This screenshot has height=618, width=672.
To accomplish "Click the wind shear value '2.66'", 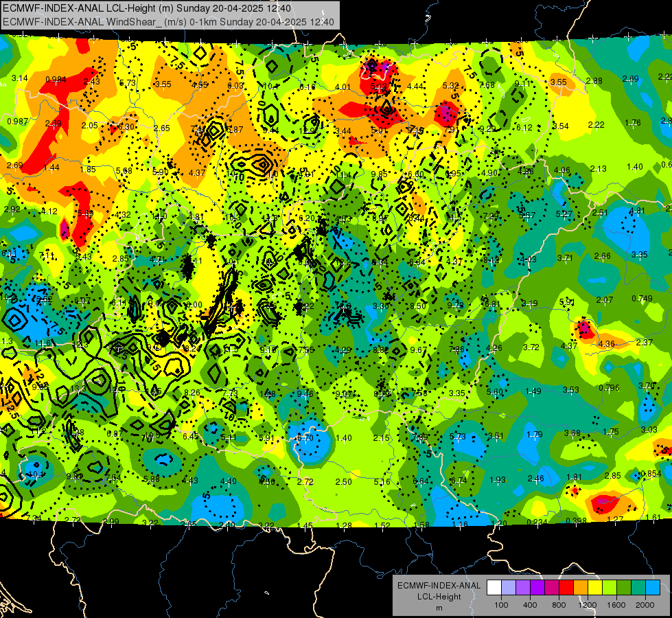I will pyautogui.click(x=602, y=256).
